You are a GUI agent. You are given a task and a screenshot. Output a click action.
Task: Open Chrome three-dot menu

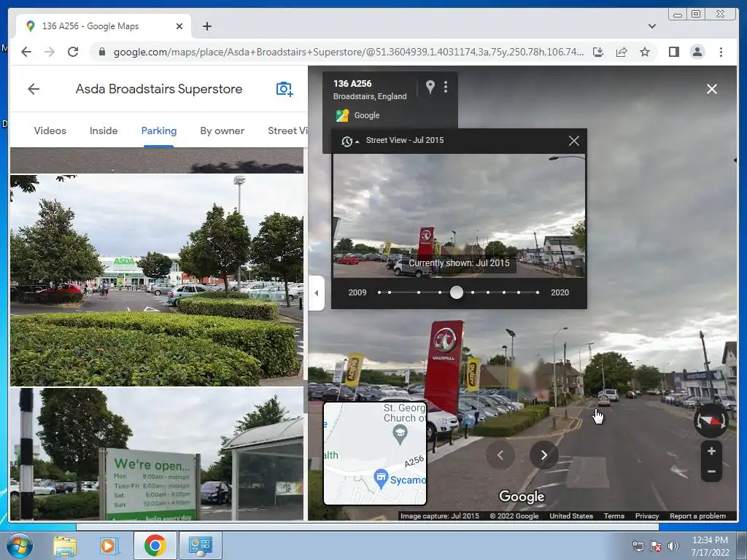pyautogui.click(x=721, y=52)
